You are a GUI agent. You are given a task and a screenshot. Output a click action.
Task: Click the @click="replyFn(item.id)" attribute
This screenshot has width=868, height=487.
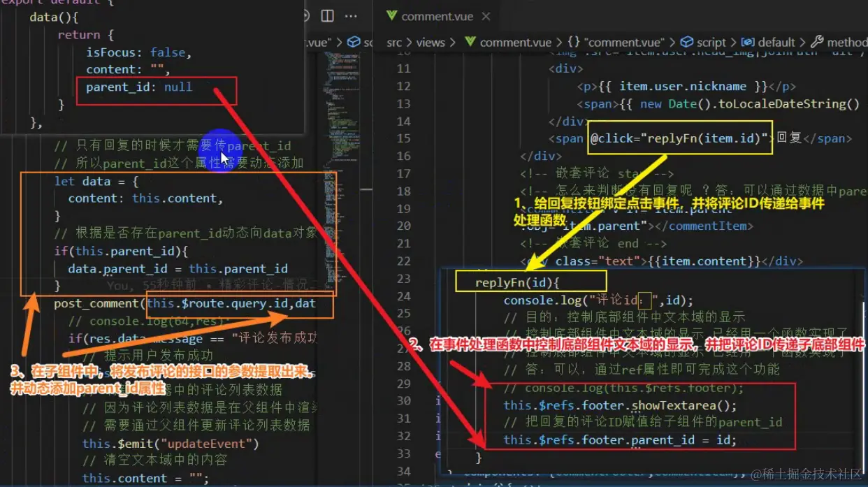tap(679, 138)
